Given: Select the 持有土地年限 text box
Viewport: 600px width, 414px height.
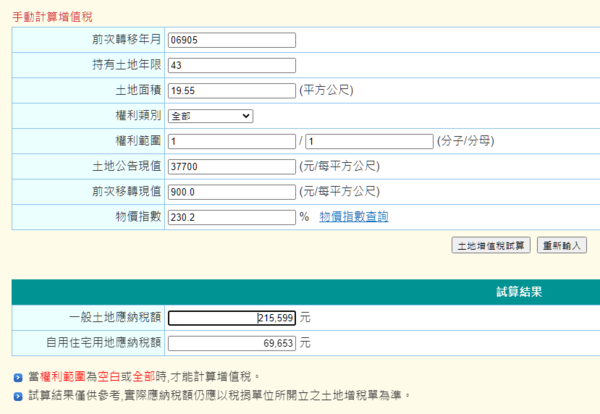Looking at the screenshot, I should click(x=232, y=66).
